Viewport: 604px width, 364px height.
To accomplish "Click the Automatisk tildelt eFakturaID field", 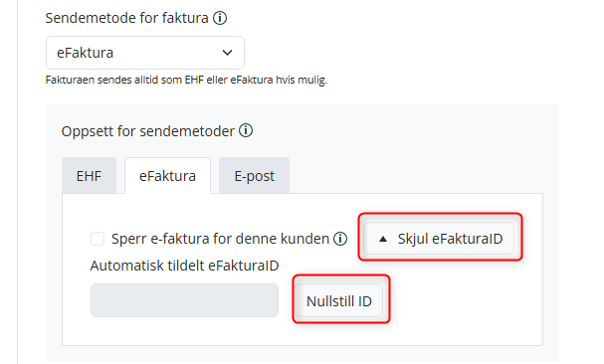I will click(x=184, y=300).
